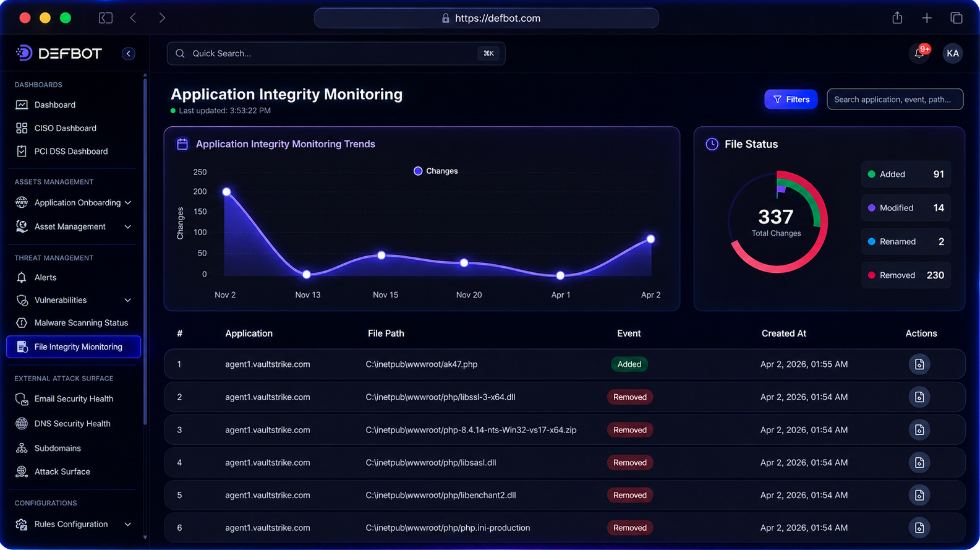
Task: Click the browser share icon
Action: pyautogui.click(x=897, y=18)
